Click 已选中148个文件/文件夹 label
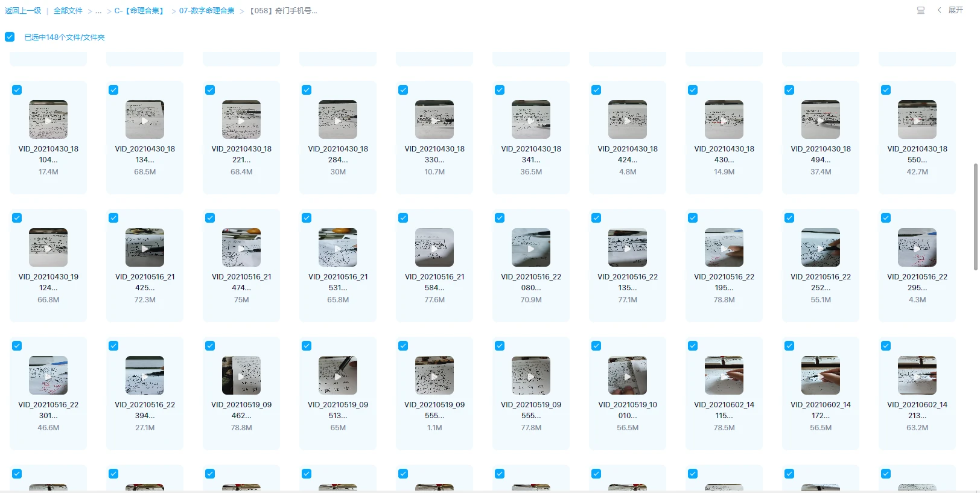980x493 pixels. tap(65, 37)
